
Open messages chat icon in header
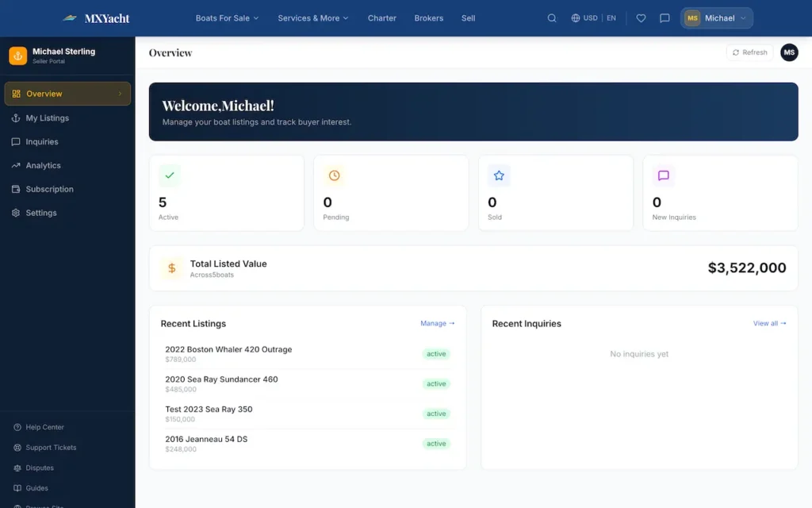pos(665,18)
